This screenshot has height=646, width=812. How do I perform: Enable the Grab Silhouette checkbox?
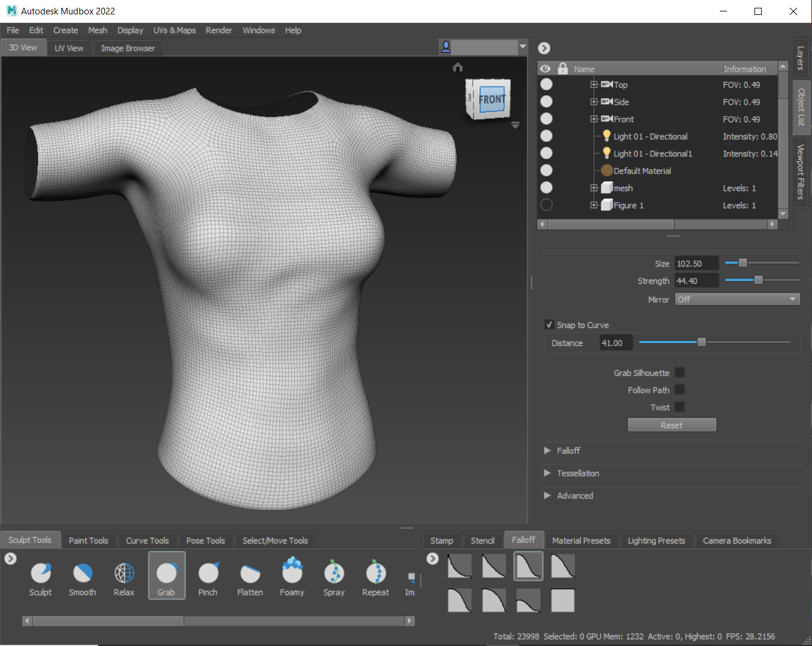coord(680,372)
